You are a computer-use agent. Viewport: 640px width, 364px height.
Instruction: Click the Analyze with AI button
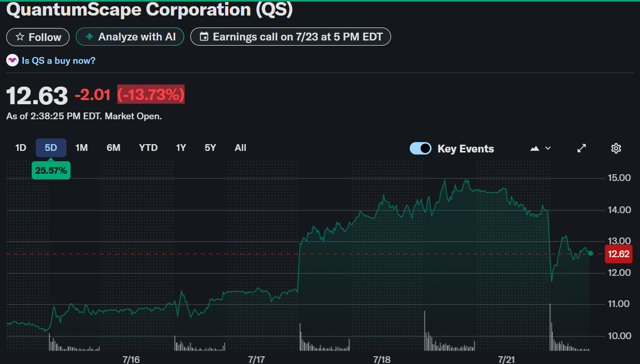[x=130, y=37]
